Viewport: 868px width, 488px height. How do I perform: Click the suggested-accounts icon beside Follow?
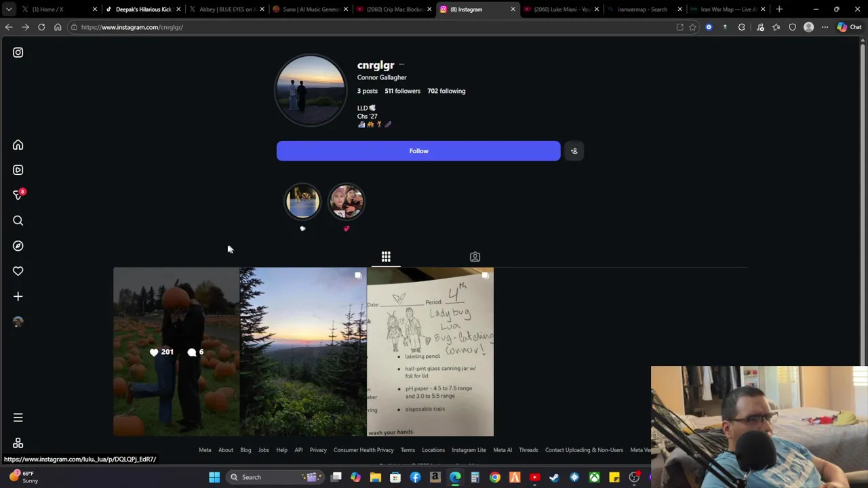pos(574,150)
